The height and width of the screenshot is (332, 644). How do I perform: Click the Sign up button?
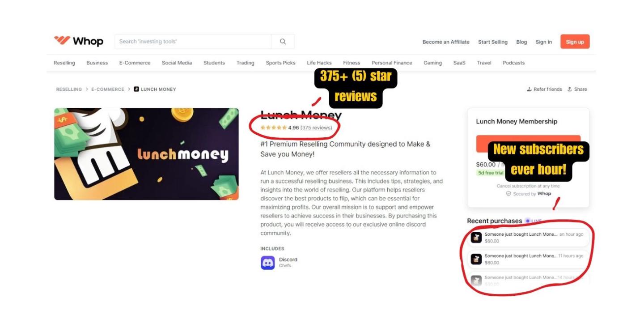tap(575, 42)
